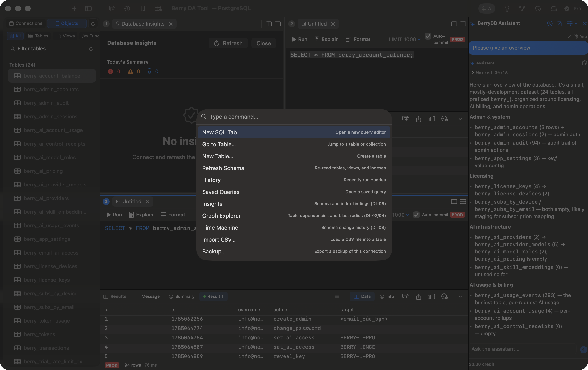Click the bookmark saved queries icon
The width and height of the screenshot is (588, 370).
tap(143, 9)
